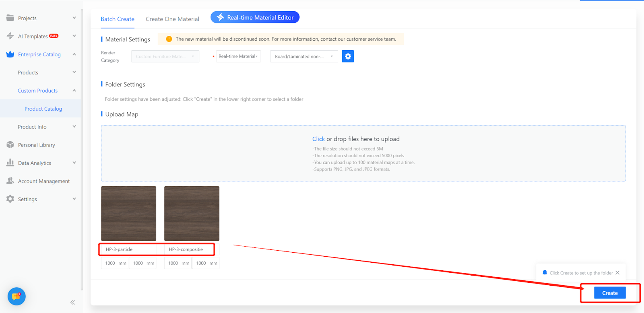The height and width of the screenshot is (313, 644).
Task: Expand the Products submenu
Action: [x=74, y=72]
